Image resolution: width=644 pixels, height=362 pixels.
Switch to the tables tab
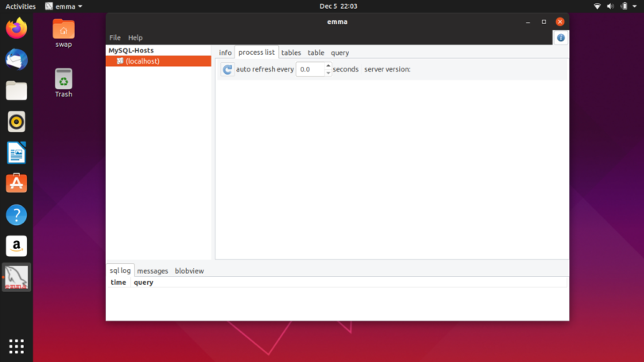[291, 53]
